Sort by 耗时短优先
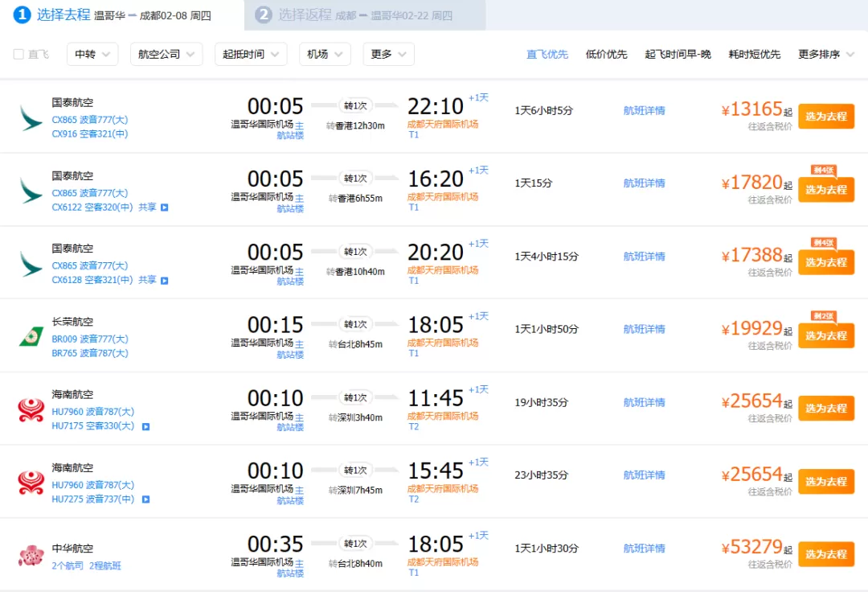 [754, 54]
